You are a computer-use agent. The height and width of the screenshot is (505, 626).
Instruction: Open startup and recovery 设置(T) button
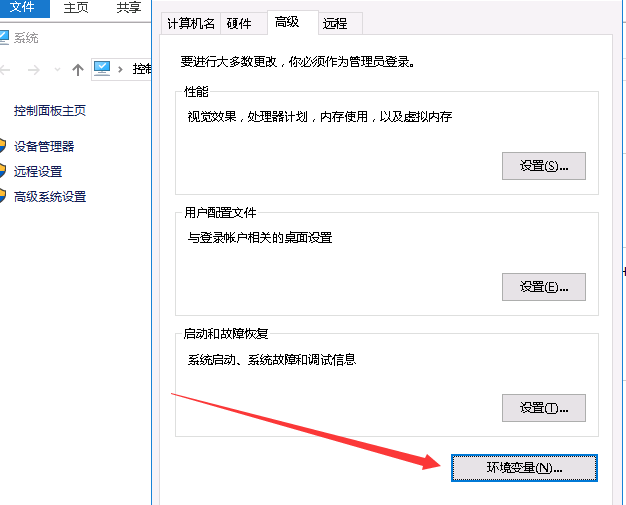543,408
